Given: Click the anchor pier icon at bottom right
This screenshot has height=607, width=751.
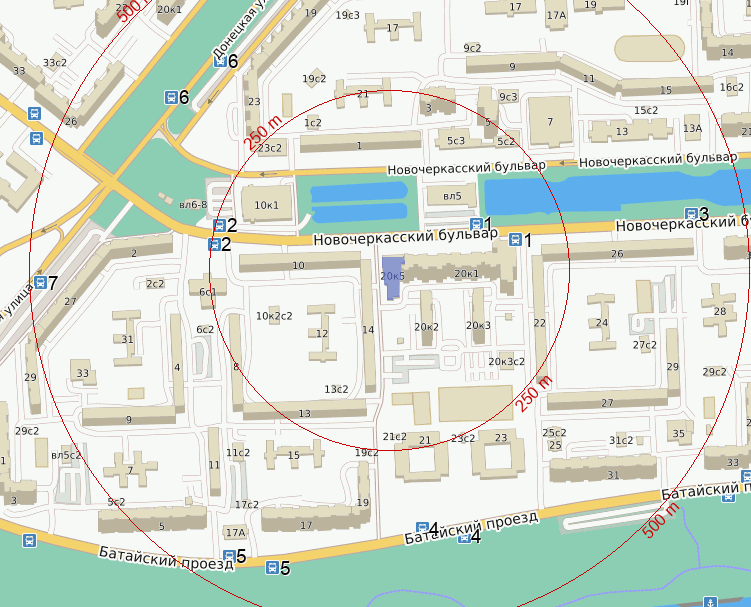Looking at the screenshot, I should coord(711,600).
